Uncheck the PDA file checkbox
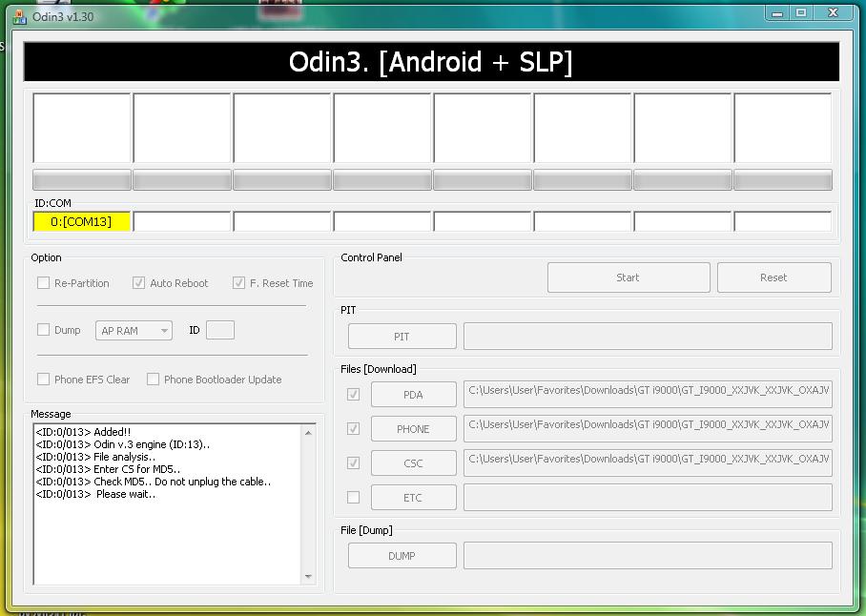This screenshot has width=866, height=616. click(x=353, y=394)
